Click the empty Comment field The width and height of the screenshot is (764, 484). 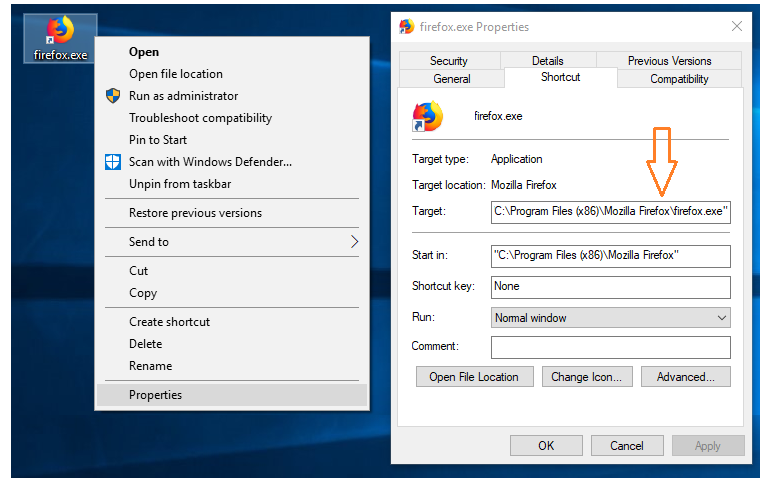[611, 347]
